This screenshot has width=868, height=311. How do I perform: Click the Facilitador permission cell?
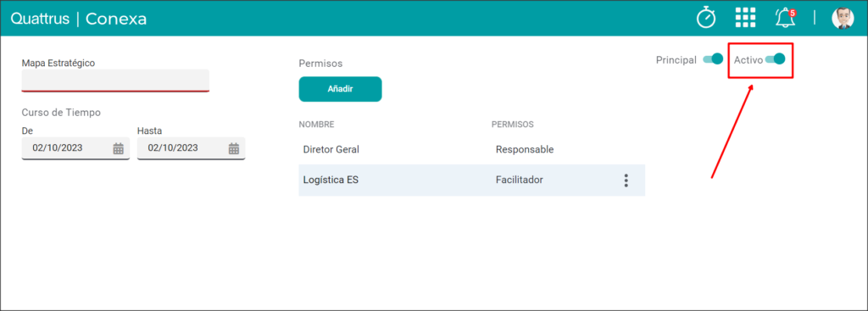pyautogui.click(x=520, y=180)
